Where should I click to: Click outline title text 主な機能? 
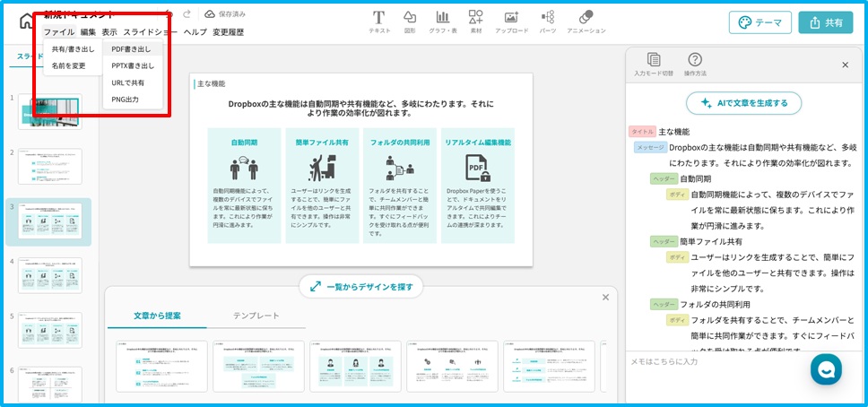click(674, 133)
